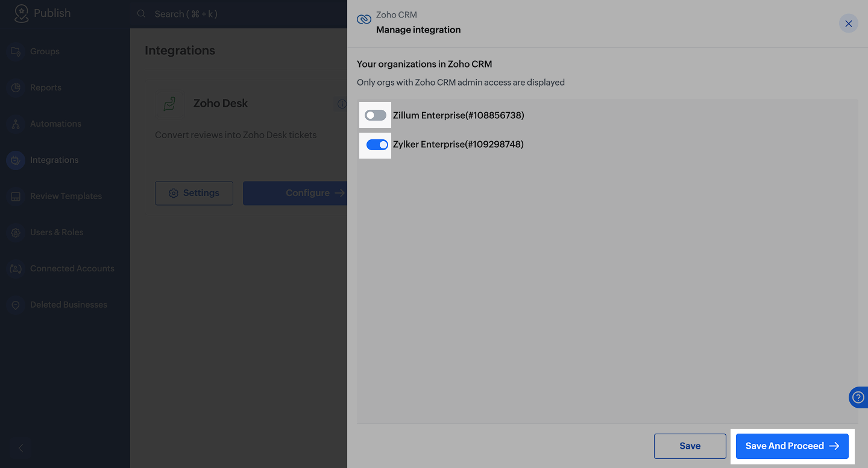868x468 pixels.
Task: Open Reports in the sidebar
Action: tap(46, 87)
